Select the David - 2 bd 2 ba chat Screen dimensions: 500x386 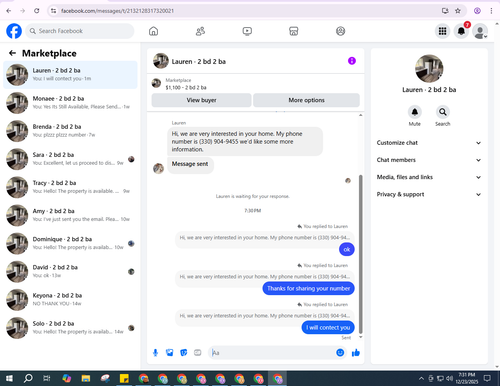point(70,271)
